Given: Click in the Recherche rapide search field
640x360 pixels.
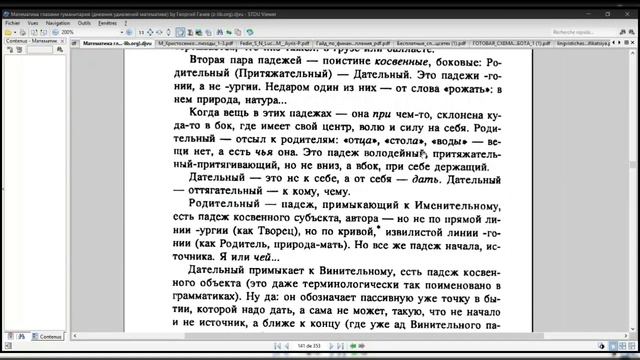Looking at the screenshot, I should pyautogui.click(x=584, y=32).
